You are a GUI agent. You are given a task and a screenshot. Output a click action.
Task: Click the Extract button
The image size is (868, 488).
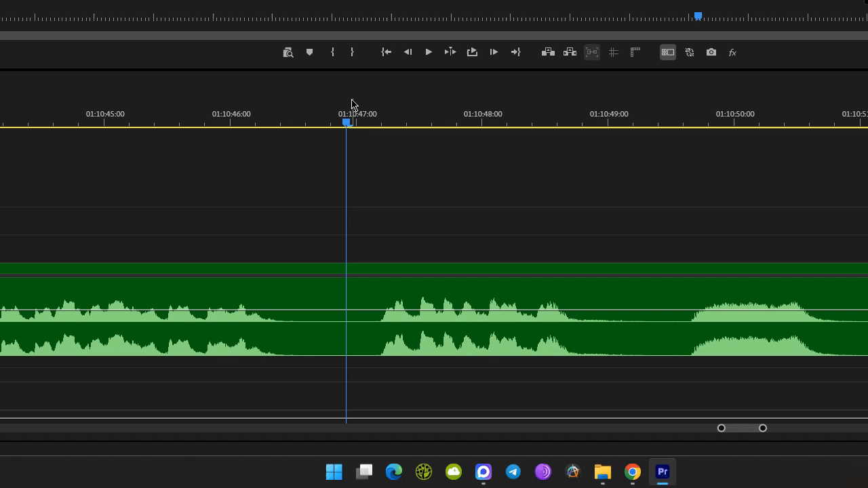(x=570, y=52)
